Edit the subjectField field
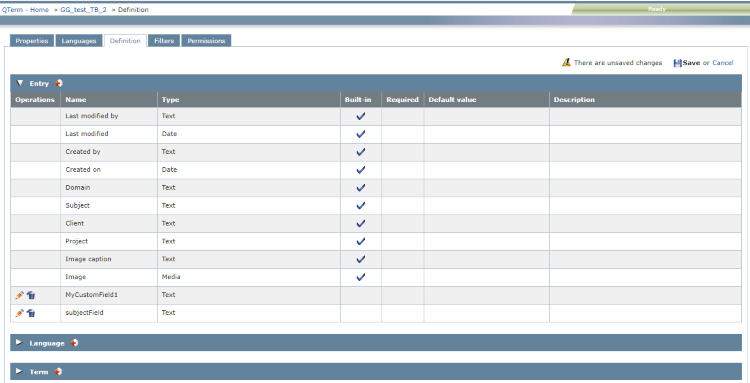 click(20, 313)
